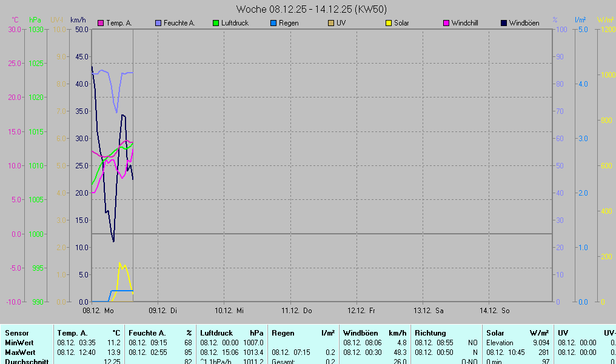Click the Richtung column header in table
The height and width of the screenshot is (364, 616).
(430, 333)
